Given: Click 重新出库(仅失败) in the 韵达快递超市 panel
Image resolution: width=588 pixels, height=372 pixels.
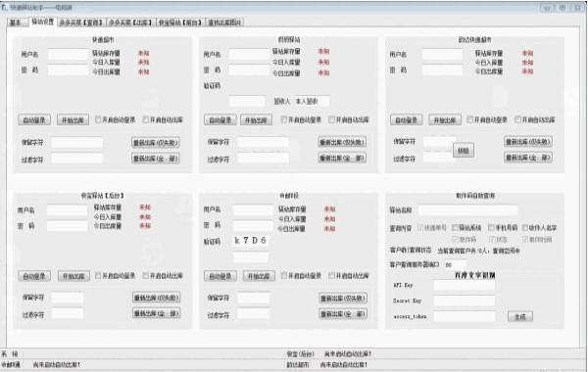Looking at the screenshot, I should tap(528, 142).
